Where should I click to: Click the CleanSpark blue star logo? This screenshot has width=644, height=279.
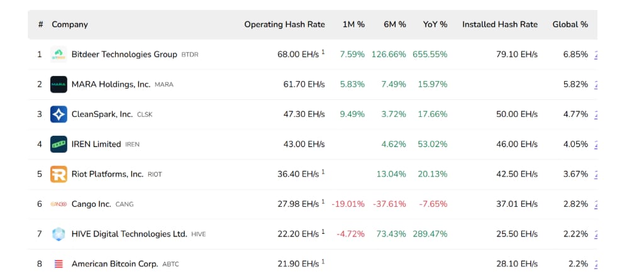58,114
